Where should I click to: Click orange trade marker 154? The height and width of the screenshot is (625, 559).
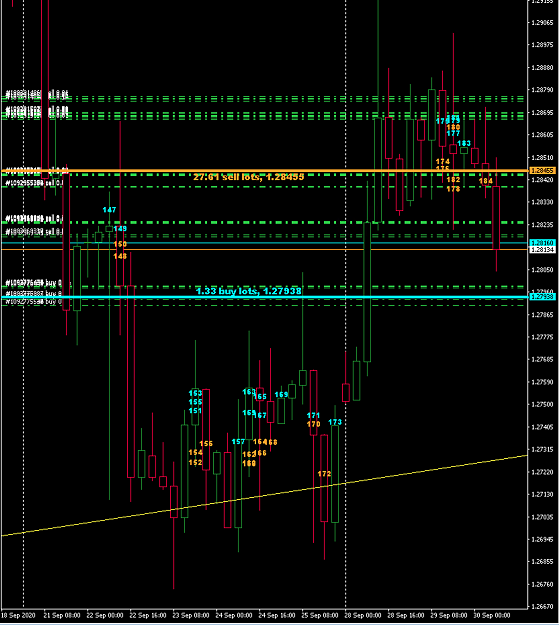[x=195, y=452]
